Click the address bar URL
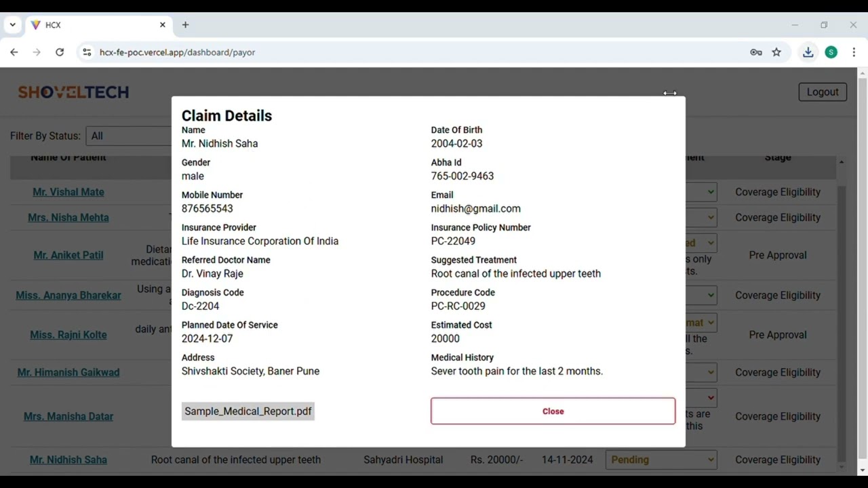 (x=177, y=52)
